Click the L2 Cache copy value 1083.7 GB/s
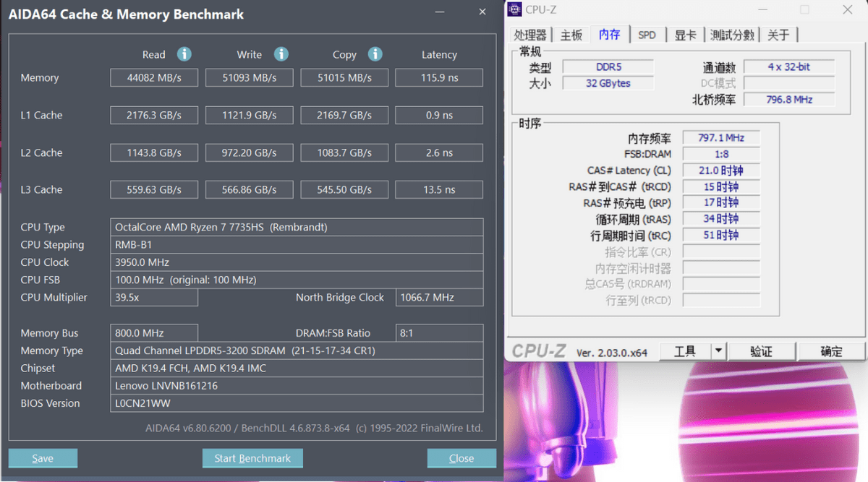Screen dimensions: 868x482 click(344, 152)
